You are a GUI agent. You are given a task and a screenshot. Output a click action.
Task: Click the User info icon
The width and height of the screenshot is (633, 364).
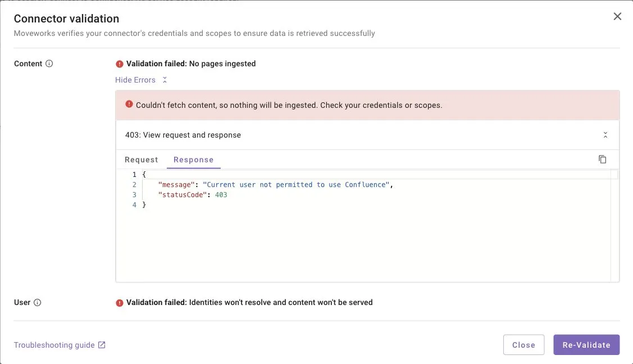point(37,303)
